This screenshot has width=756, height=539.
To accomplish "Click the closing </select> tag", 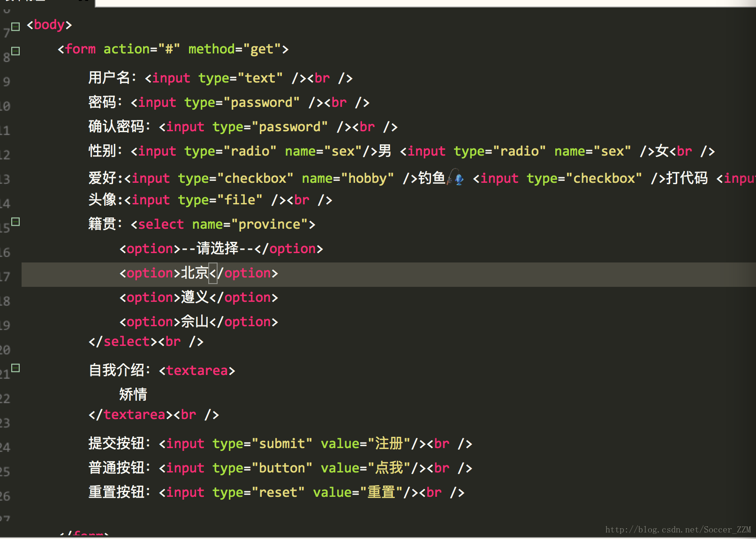I will (123, 341).
